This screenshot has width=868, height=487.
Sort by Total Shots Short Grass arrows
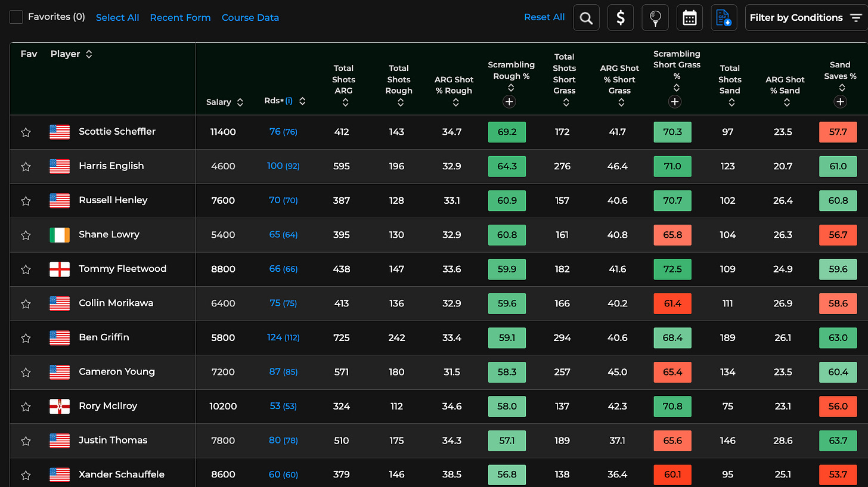pyautogui.click(x=566, y=103)
